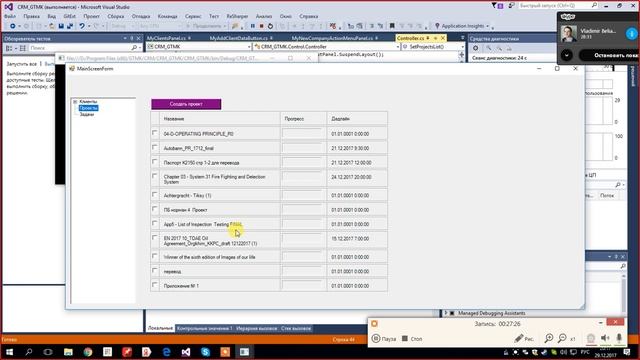
Task: Check the Chapter 03 - System 31 checkbox
Action: click(155, 176)
